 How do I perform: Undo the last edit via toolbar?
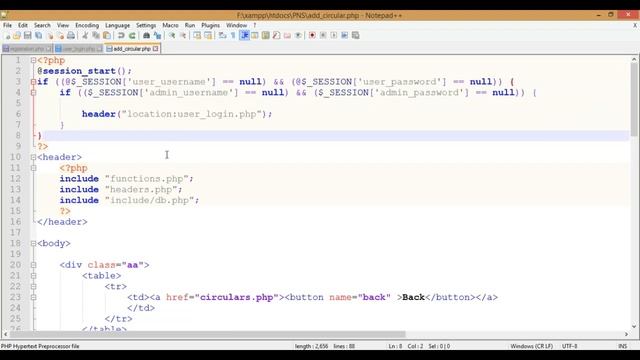tap(121, 36)
